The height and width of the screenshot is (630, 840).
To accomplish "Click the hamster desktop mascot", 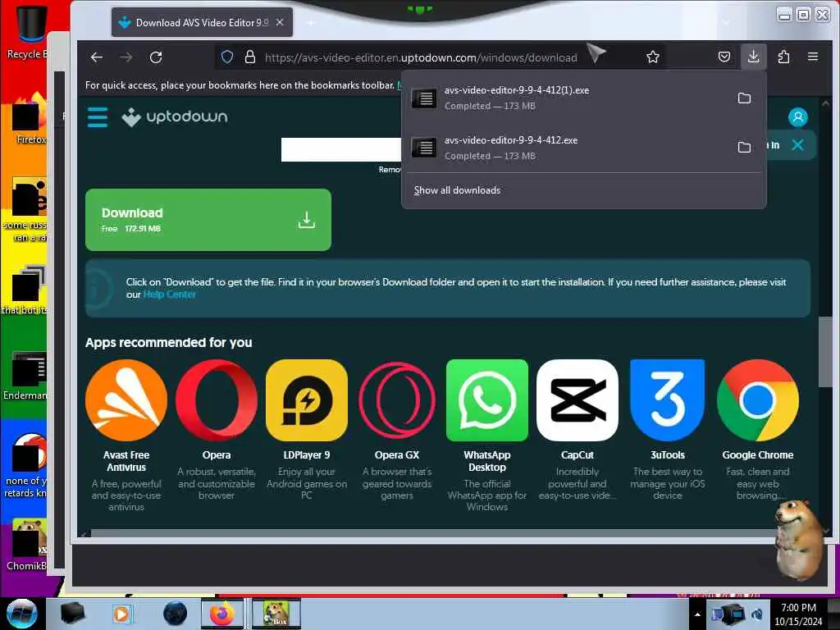I will point(799,540).
